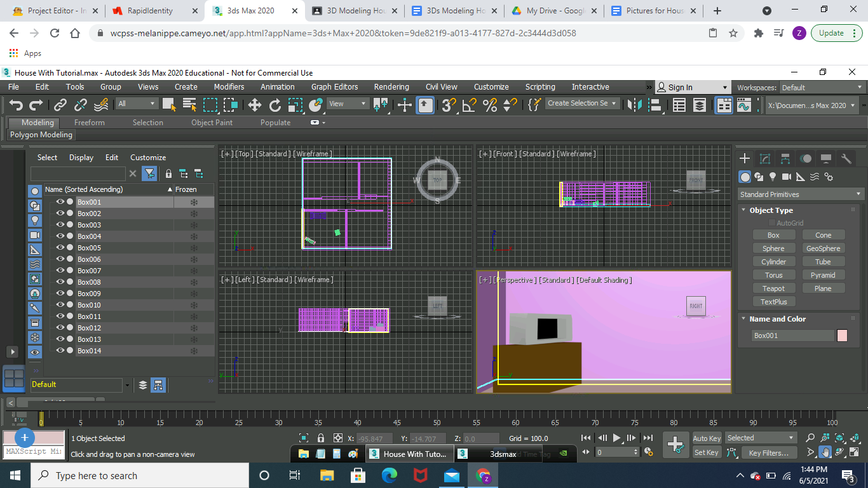Open the Sign In dropdown arrow
Screen dimensions: 868x488
(x=725, y=88)
